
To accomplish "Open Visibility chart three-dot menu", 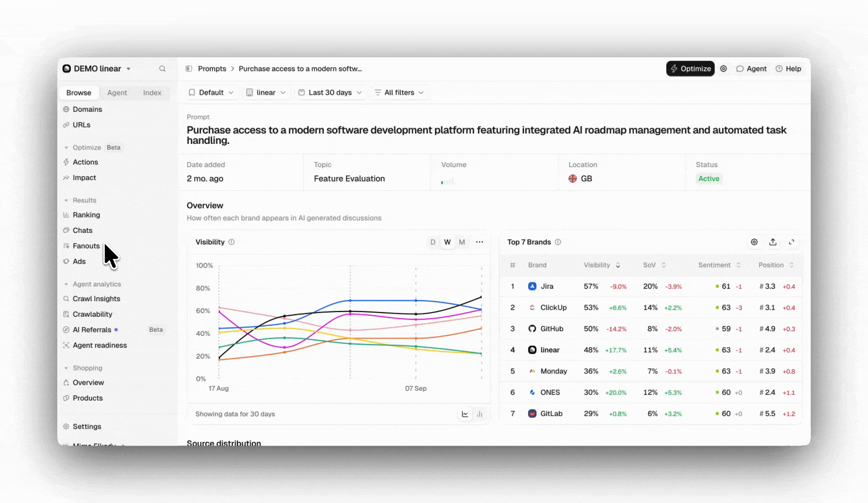I will click(x=479, y=242).
